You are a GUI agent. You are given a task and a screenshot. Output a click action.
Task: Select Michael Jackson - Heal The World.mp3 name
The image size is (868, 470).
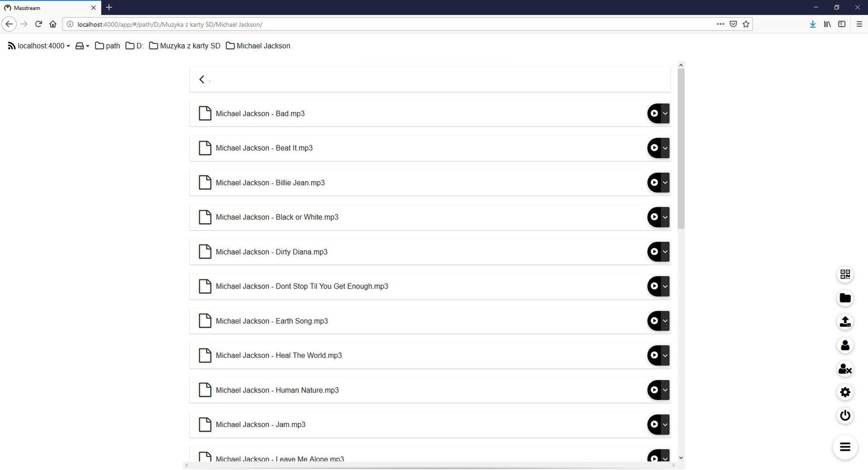tap(279, 355)
